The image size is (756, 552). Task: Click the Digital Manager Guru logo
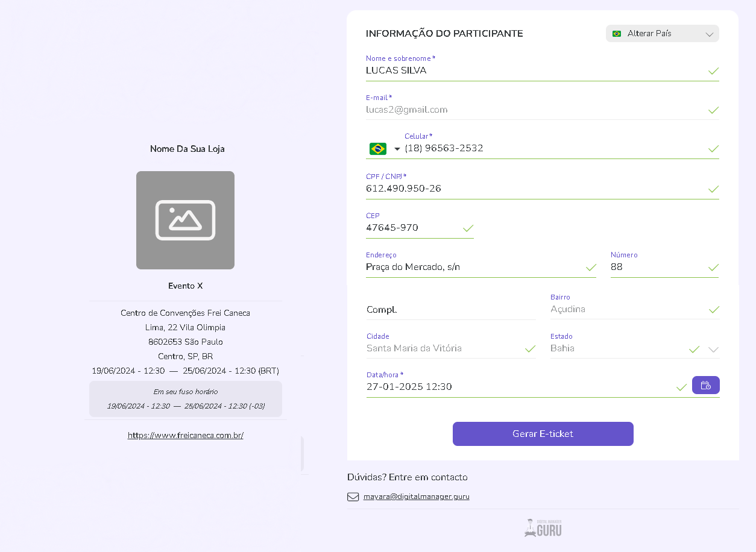click(543, 528)
